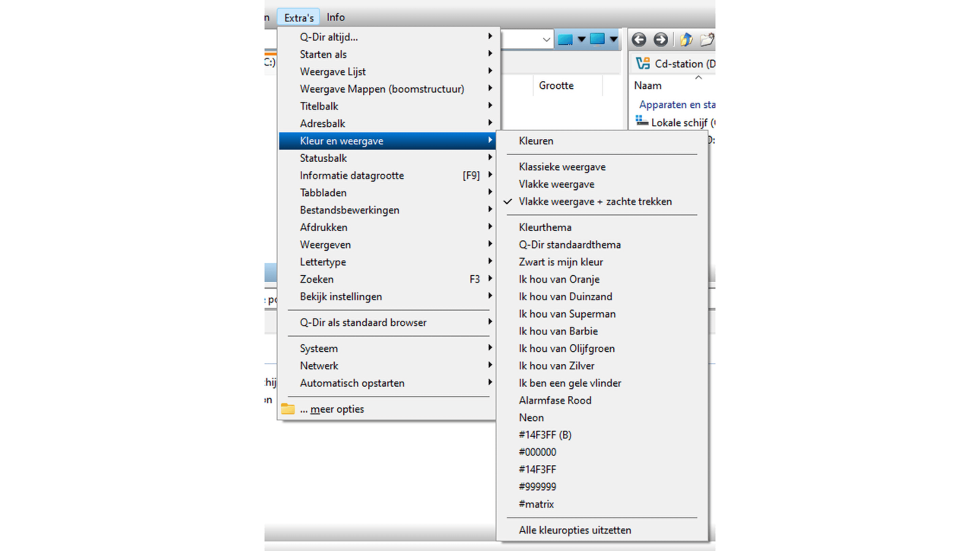Click the back arrow navigation icon
980x551 pixels.
(x=639, y=40)
